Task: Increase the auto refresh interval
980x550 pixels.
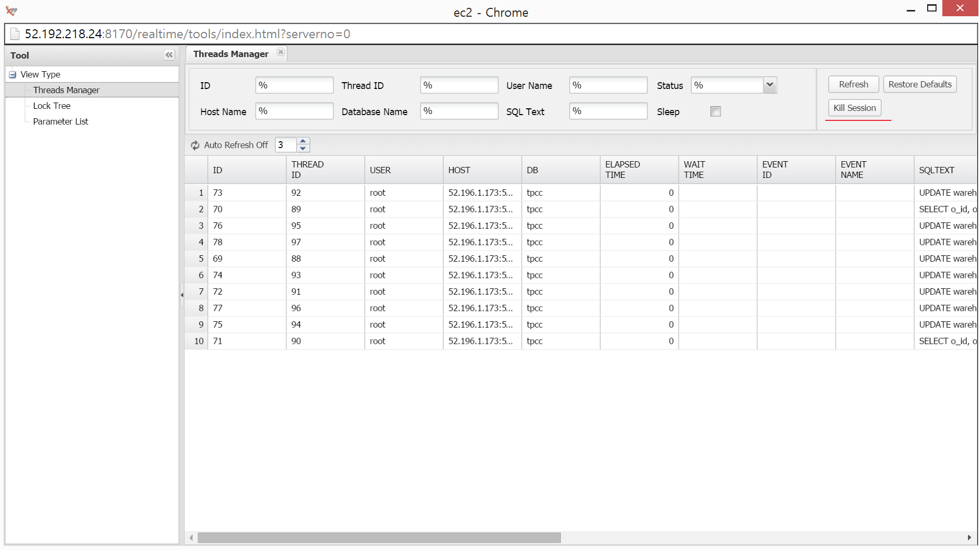Action: 303,141
